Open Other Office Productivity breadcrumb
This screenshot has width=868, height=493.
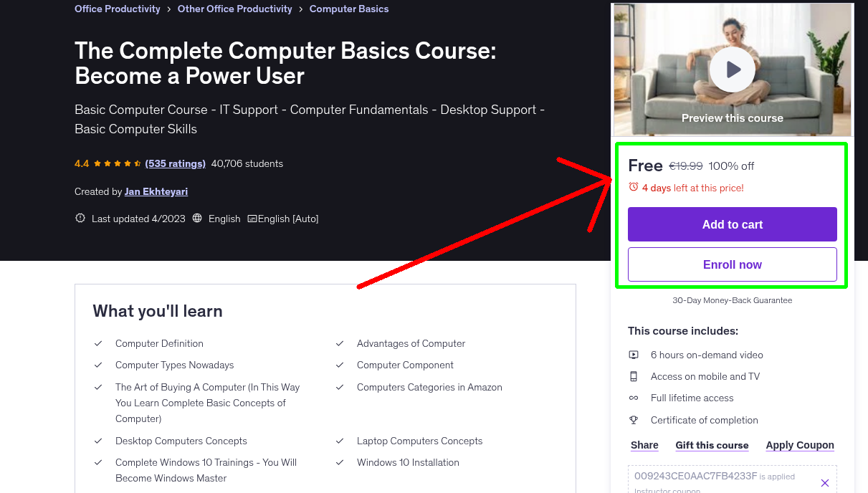click(x=235, y=9)
